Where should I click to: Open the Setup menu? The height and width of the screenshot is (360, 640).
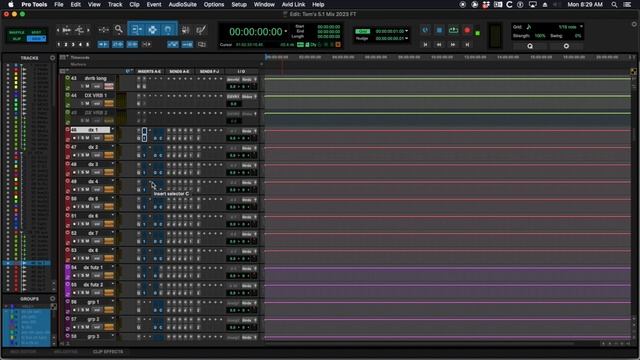point(239,4)
